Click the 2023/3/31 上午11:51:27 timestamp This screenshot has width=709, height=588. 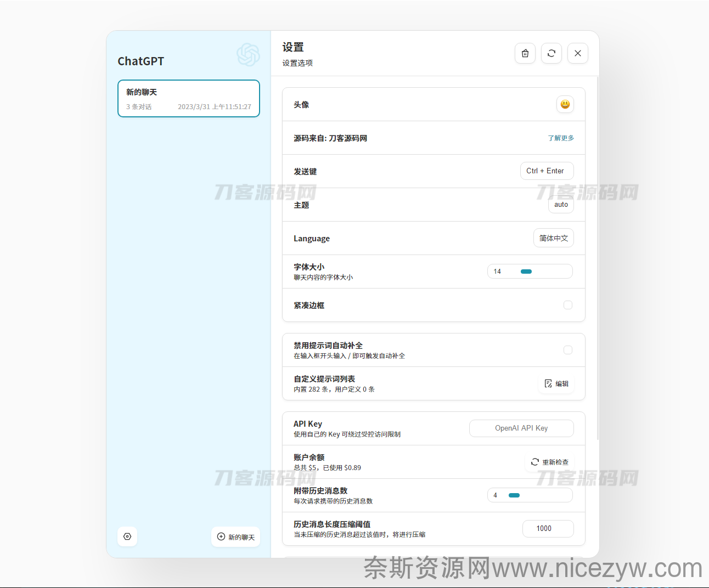point(215,107)
